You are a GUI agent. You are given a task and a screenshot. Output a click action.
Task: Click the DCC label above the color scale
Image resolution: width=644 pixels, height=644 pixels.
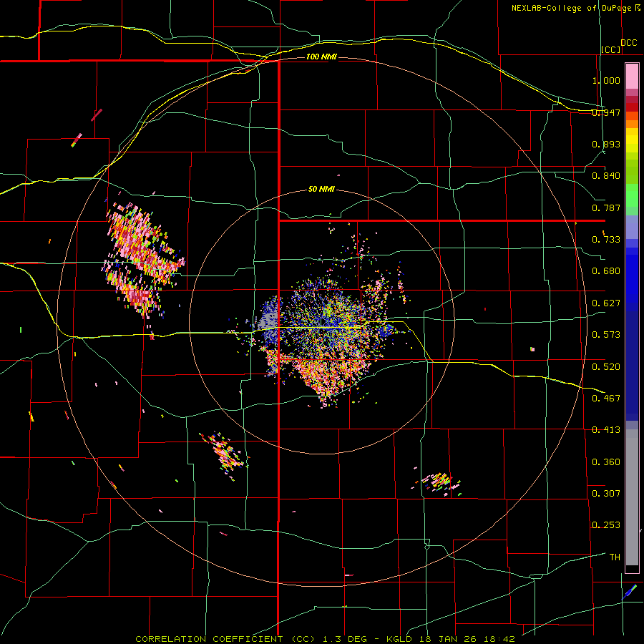pyautogui.click(x=628, y=43)
